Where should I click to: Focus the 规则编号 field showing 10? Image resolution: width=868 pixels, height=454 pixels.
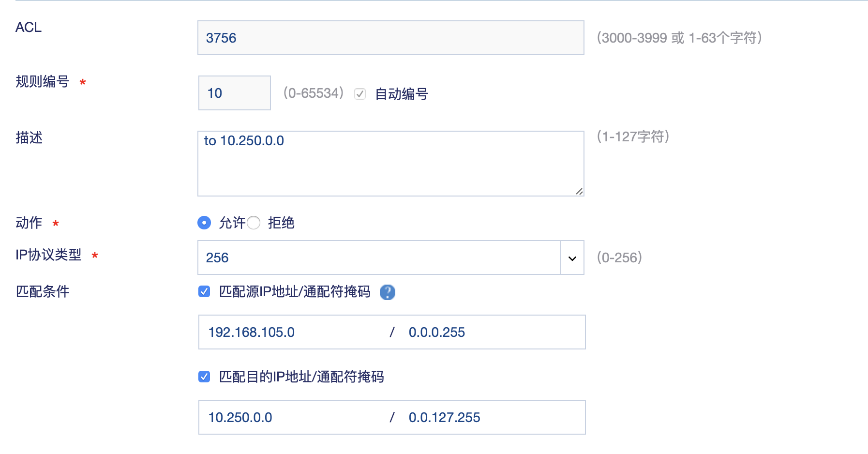tap(234, 93)
